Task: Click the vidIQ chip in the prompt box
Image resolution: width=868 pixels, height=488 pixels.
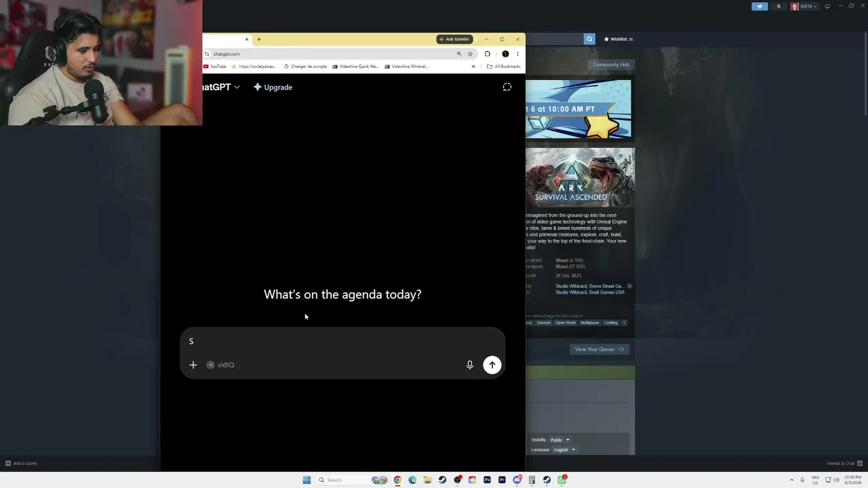Action: click(220, 365)
